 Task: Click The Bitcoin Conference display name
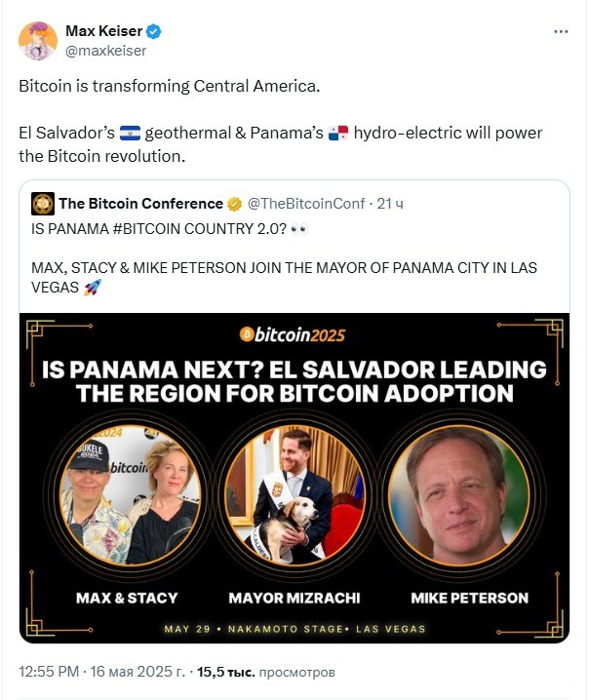pos(141,204)
